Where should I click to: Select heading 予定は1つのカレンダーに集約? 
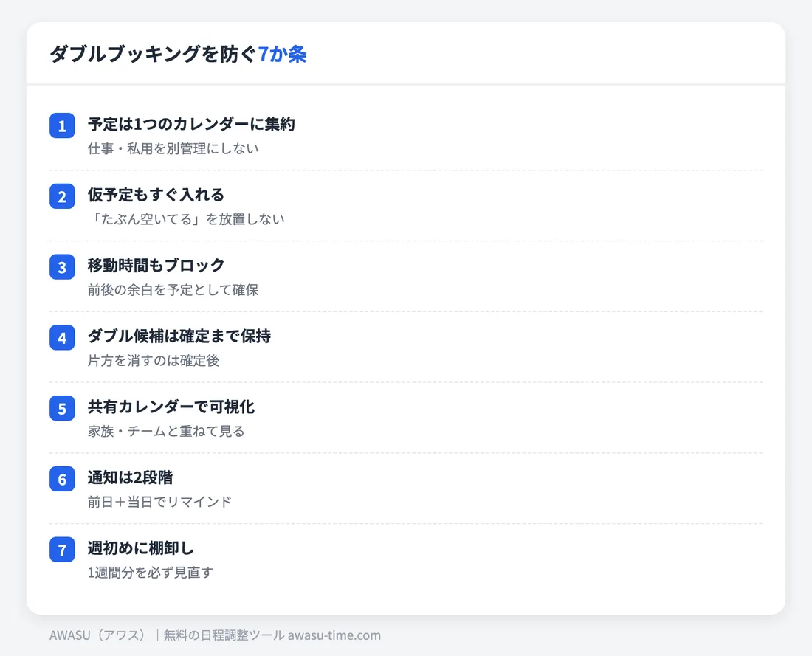coord(191,124)
